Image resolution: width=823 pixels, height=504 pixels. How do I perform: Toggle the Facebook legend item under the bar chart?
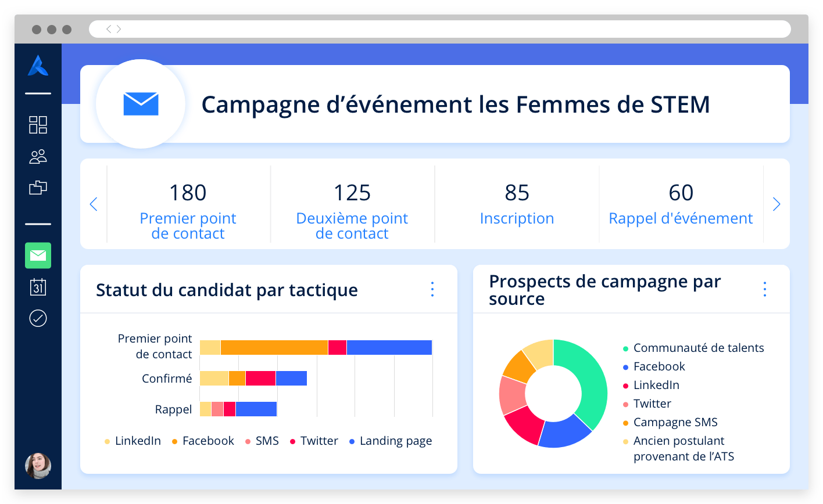point(203,441)
